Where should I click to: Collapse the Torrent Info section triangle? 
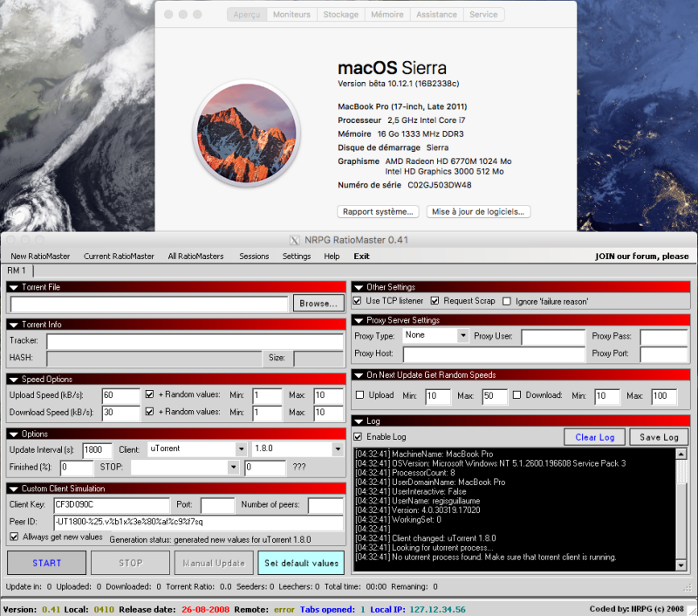click(x=14, y=325)
